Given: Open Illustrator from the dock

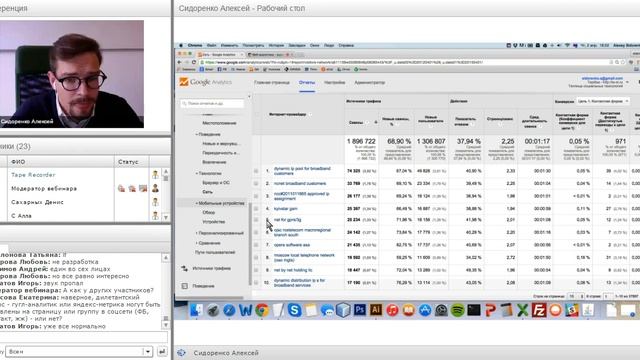Looking at the screenshot, I should click(376, 310).
